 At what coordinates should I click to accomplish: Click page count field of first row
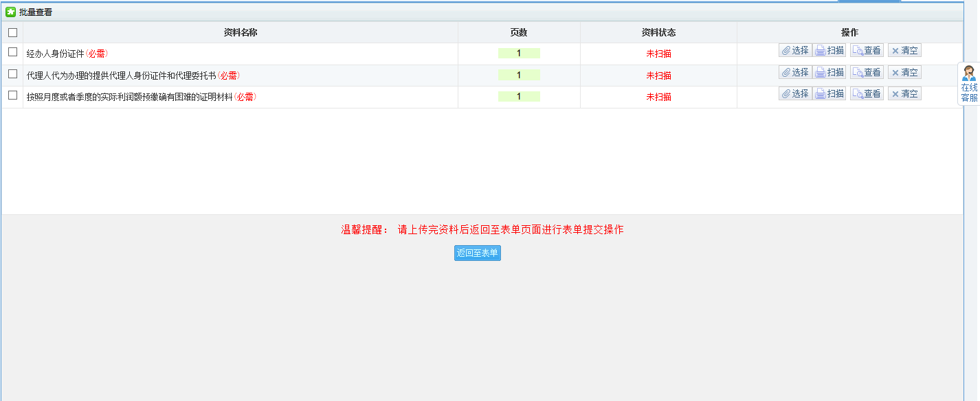(x=519, y=54)
